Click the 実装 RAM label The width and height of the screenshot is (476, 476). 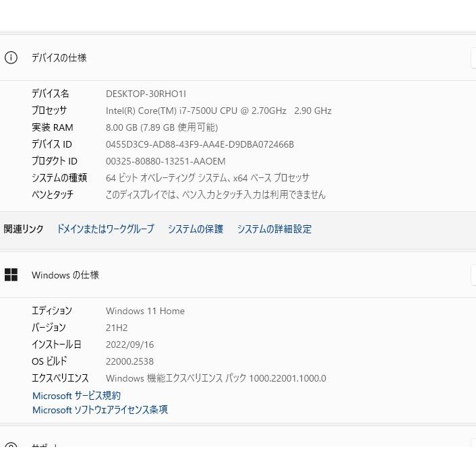[53, 127]
